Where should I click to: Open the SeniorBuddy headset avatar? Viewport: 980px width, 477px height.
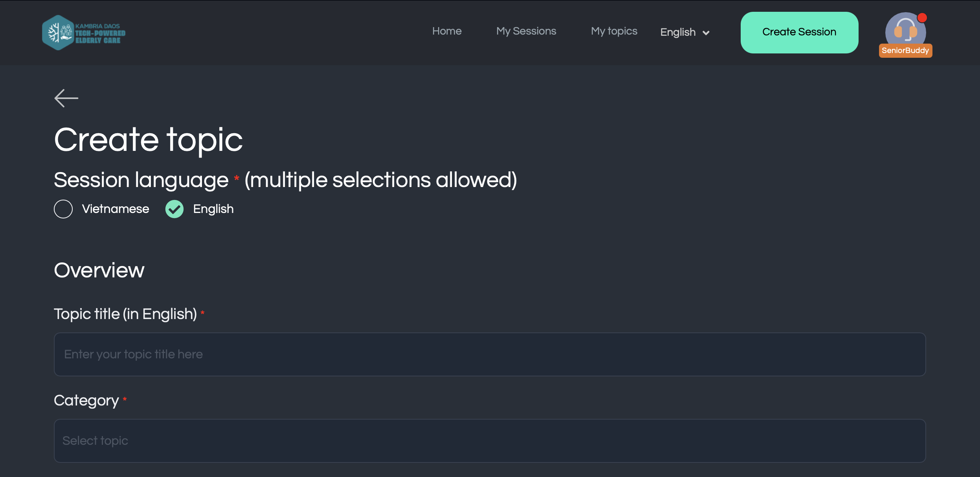905,31
